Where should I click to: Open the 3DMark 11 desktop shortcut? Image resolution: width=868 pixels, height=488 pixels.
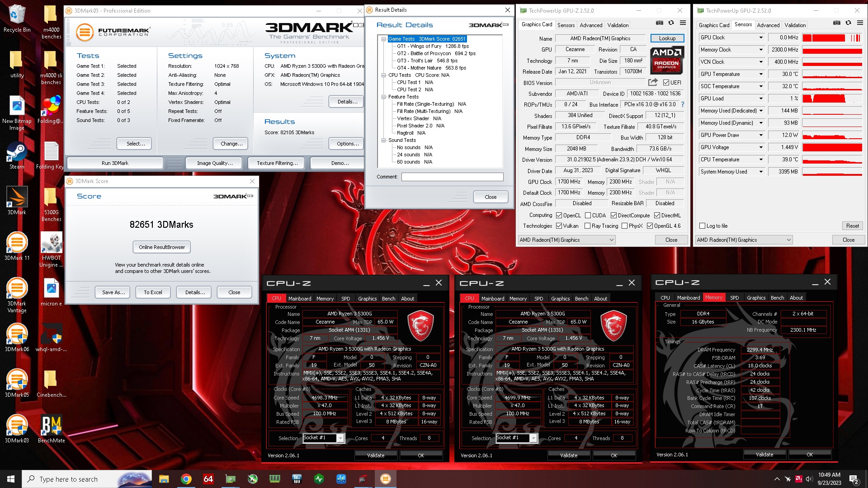(x=17, y=246)
